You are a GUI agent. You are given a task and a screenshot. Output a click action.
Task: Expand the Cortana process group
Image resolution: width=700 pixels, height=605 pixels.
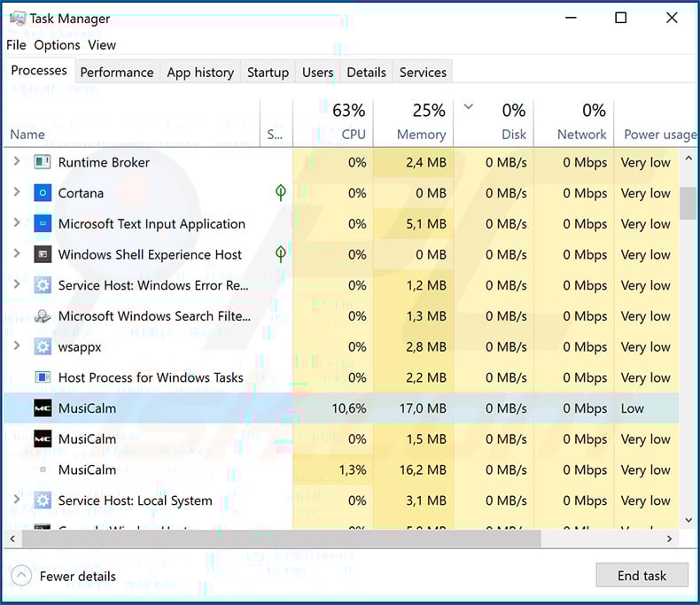click(x=17, y=192)
